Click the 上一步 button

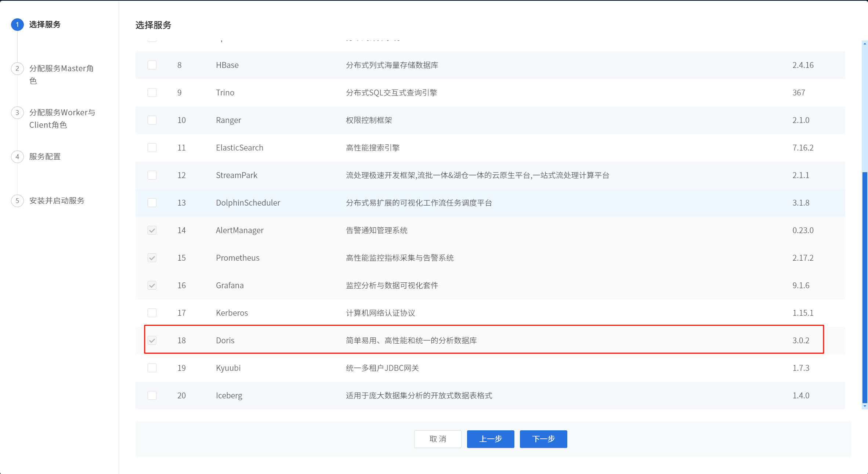point(490,439)
